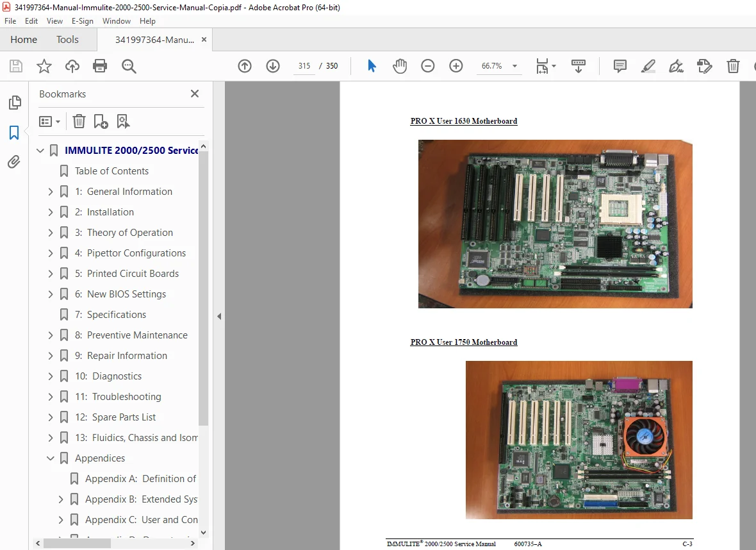The width and height of the screenshot is (756, 550).
Task: Open bookmarks options dropdown menu
Action: [50, 122]
